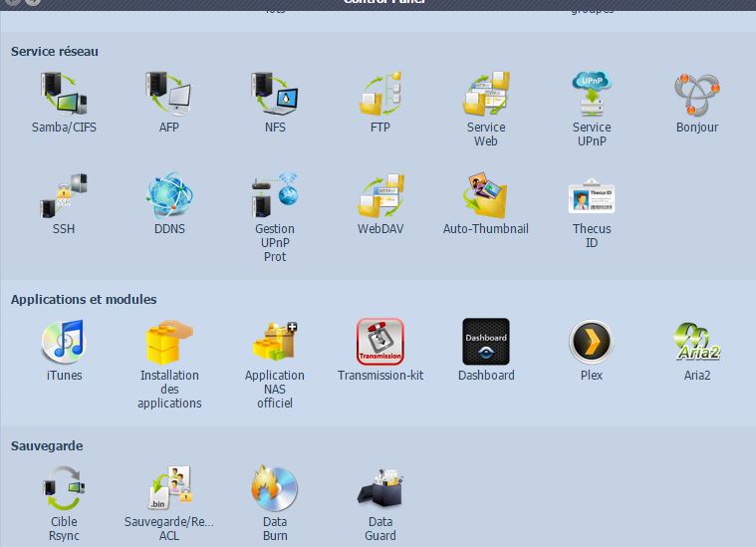Click the "Sauvegarde" section heading
This screenshot has width=756, height=547.
click(x=47, y=446)
